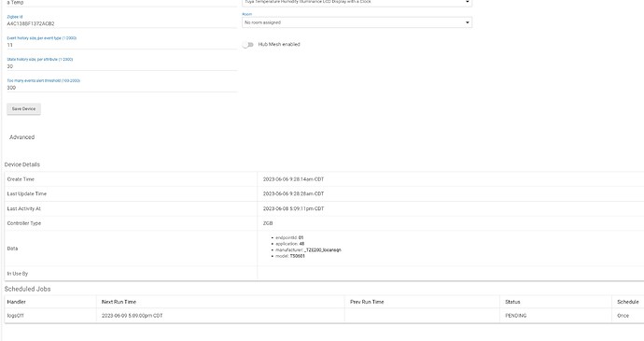Click the State history size field
The image size is (644, 341).
point(122,66)
